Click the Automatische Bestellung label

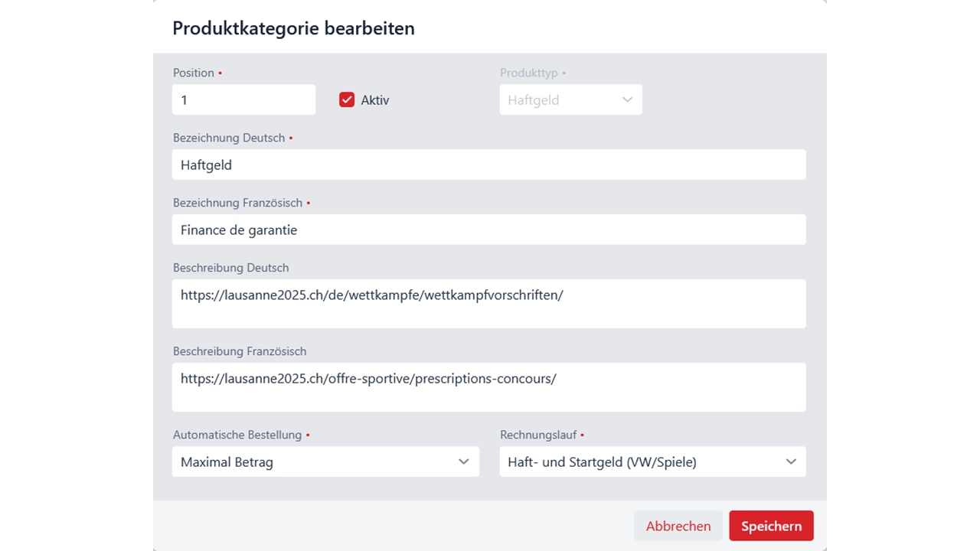237,435
